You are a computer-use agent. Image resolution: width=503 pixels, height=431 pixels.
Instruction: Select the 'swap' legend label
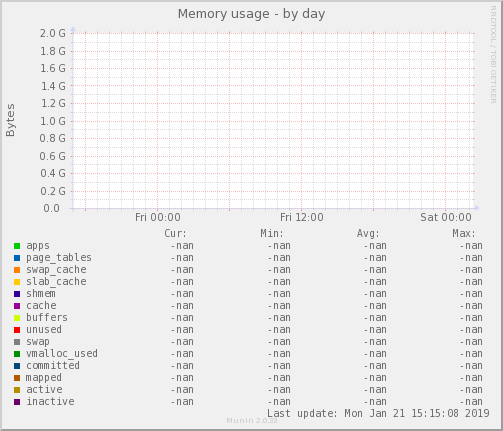(38, 342)
